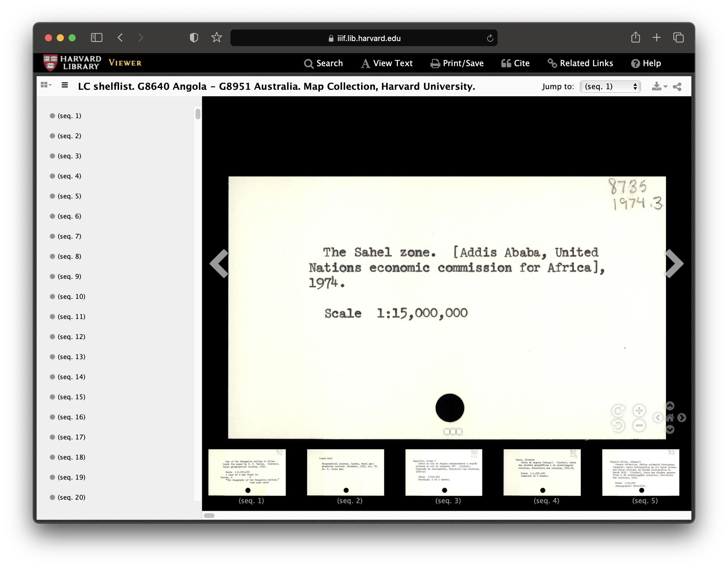Toggle the Safari sidebar button
Screen dimensions: 728x567
click(x=96, y=38)
